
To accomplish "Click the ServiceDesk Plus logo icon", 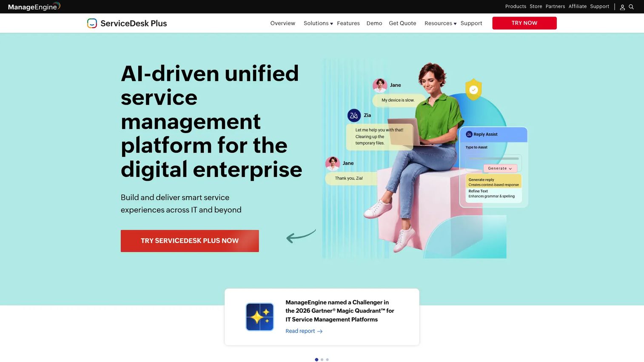I will click(92, 23).
